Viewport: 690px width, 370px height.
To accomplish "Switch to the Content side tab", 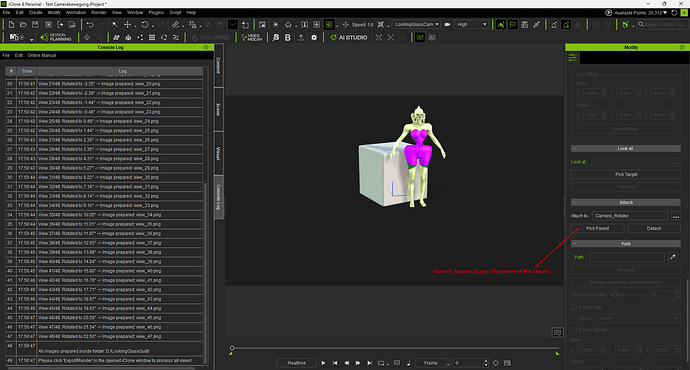I will click(x=218, y=66).
